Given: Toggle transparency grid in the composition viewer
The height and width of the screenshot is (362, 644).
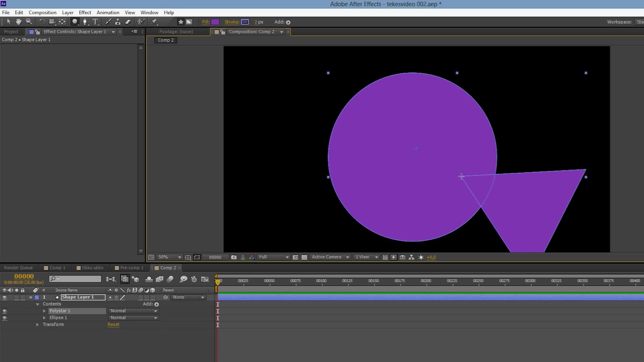Looking at the screenshot, I should pyautogui.click(x=304, y=257).
